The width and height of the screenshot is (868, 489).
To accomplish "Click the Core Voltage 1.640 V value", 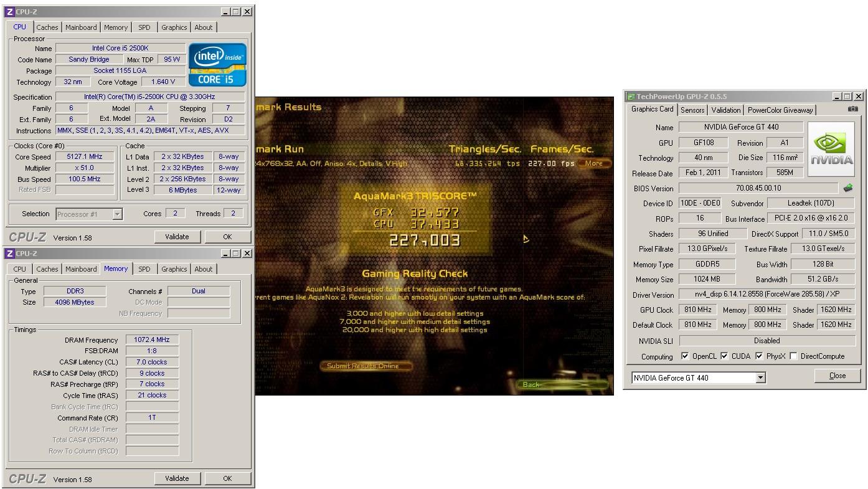I will pyautogui.click(x=164, y=82).
